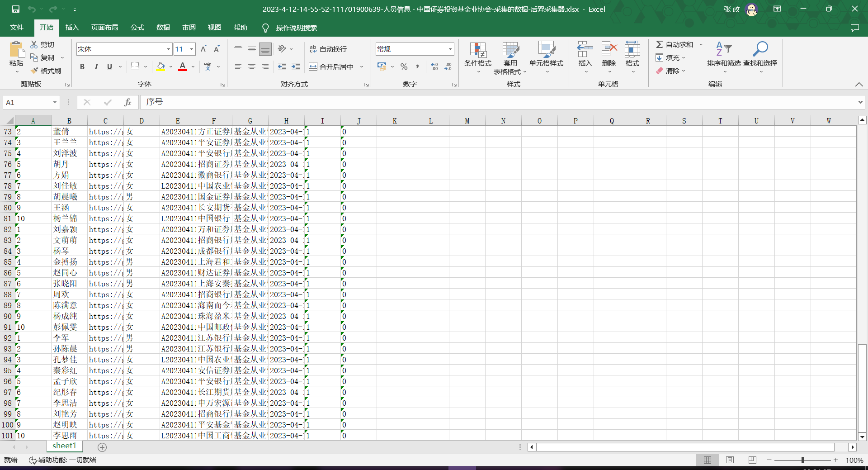The image size is (868, 470).
Task: Click the zoom slider handle
Action: pyautogui.click(x=803, y=460)
